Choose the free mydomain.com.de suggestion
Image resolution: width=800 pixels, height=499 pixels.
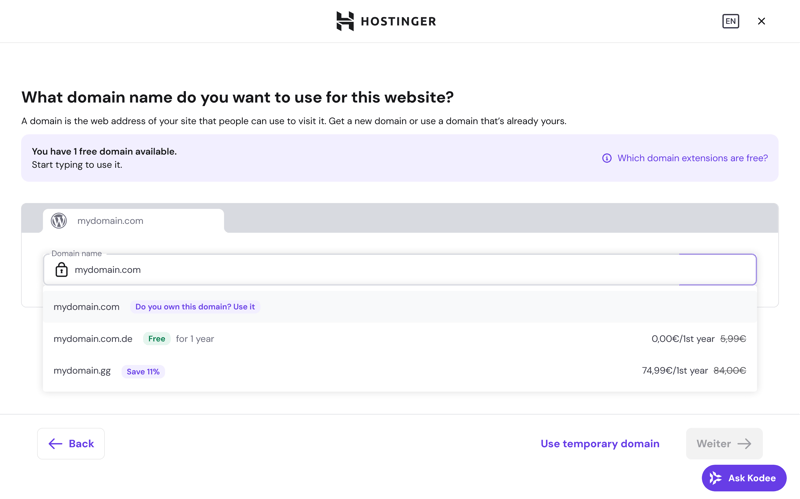pyautogui.click(x=93, y=339)
